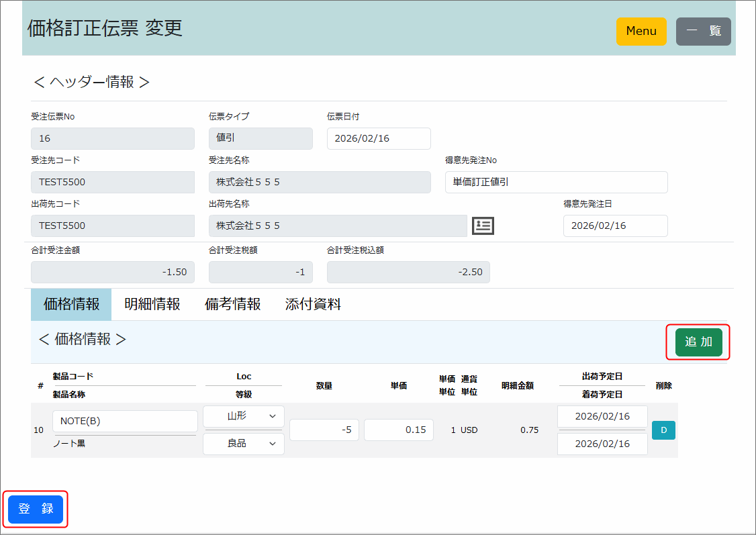Open the 備考情報 tab
Image resolution: width=756 pixels, height=535 pixels.
[x=232, y=305]
